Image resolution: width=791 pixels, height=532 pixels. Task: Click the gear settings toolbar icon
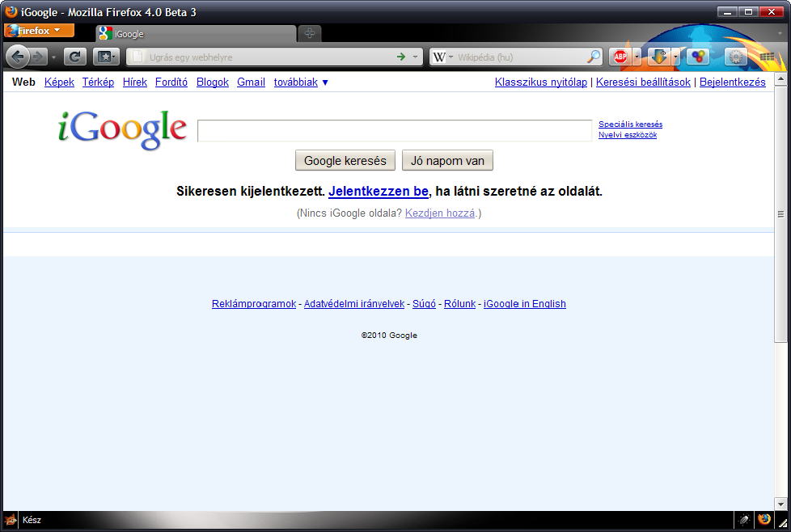[736, 57]
